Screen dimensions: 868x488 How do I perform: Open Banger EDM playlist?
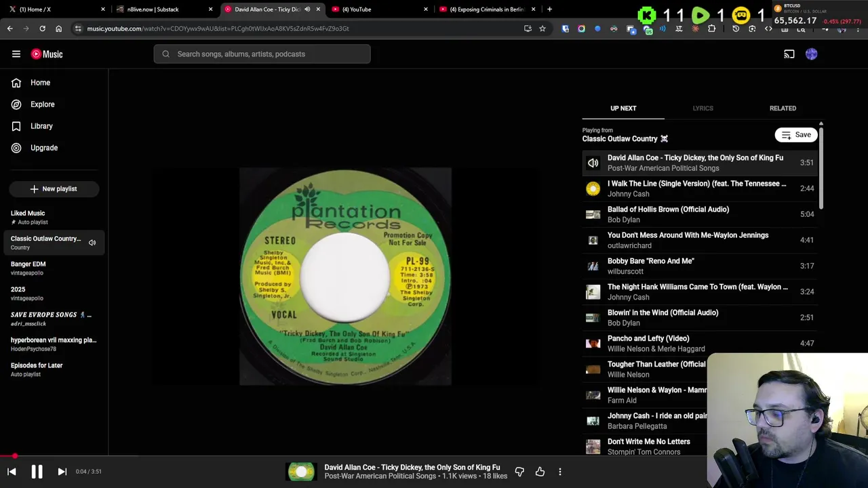click(x=54, y=268)
